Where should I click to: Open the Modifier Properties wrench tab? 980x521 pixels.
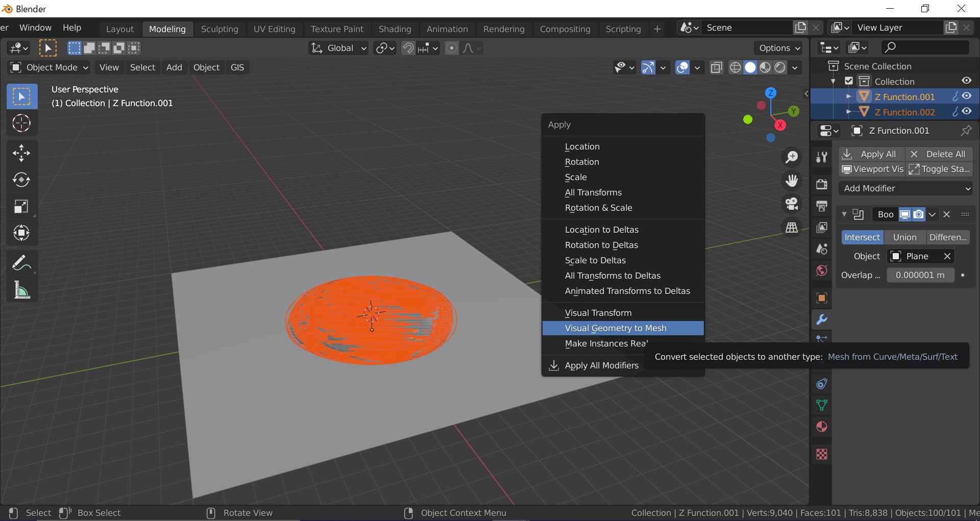click(x=821, y=320)
